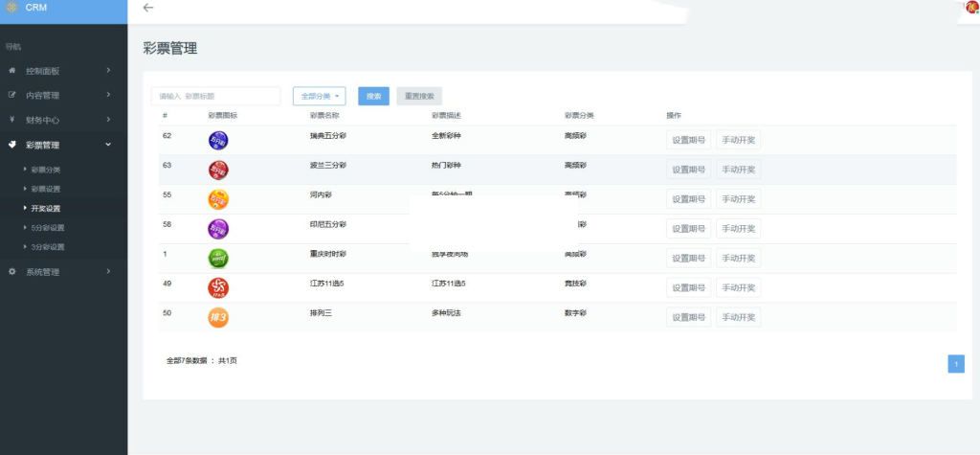Collapse the 彩票管理 sidebar section

click(x=63, y=145)
